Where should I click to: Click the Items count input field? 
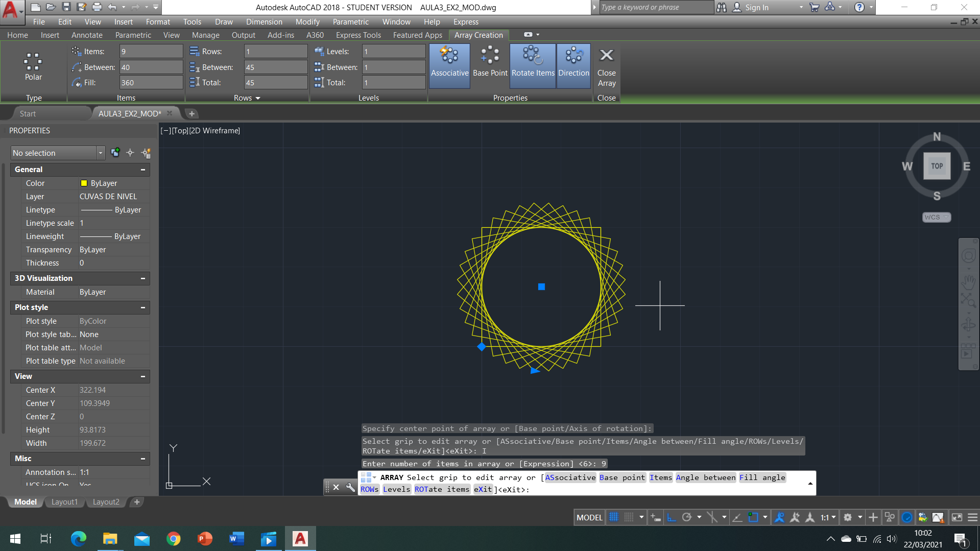151,52
